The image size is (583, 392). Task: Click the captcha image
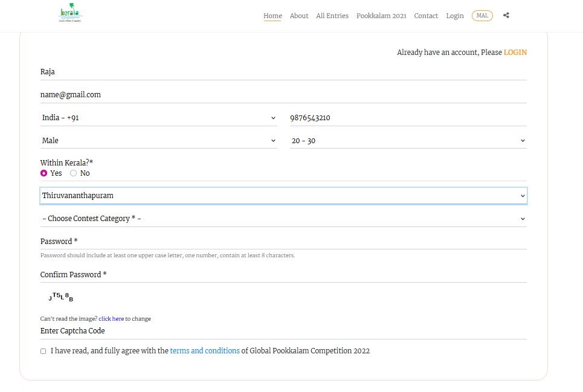[61, 297]
